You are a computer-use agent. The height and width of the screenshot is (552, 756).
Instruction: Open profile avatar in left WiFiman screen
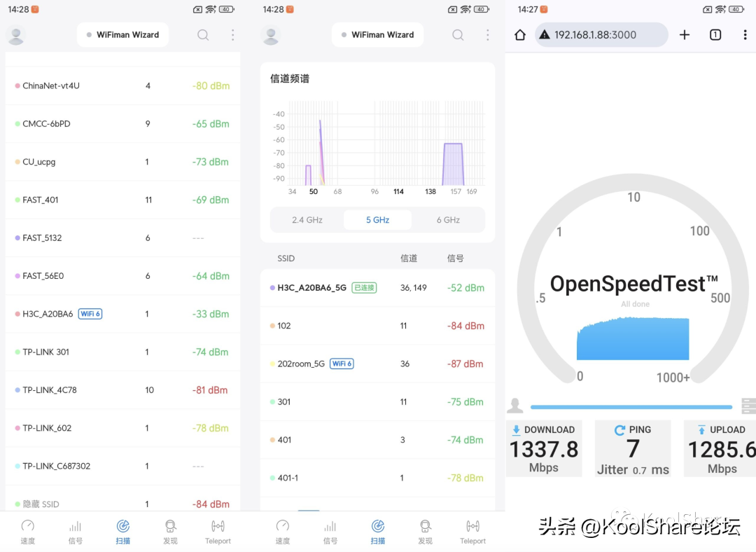click(x=16, y=36)
